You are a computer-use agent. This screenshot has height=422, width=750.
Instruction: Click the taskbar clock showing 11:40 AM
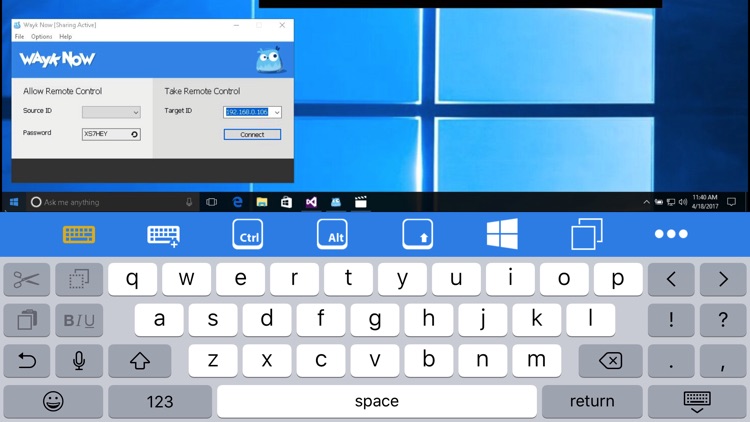[705, 201]
